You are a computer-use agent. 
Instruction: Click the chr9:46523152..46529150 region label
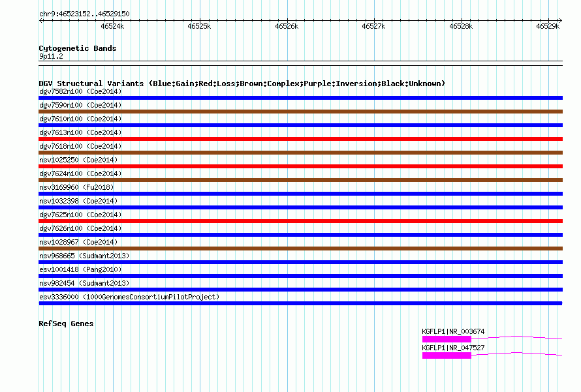point(84,14)
